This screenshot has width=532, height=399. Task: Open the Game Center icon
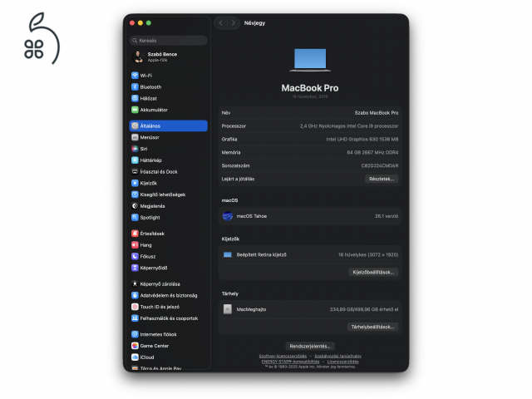tap(135, 346)
